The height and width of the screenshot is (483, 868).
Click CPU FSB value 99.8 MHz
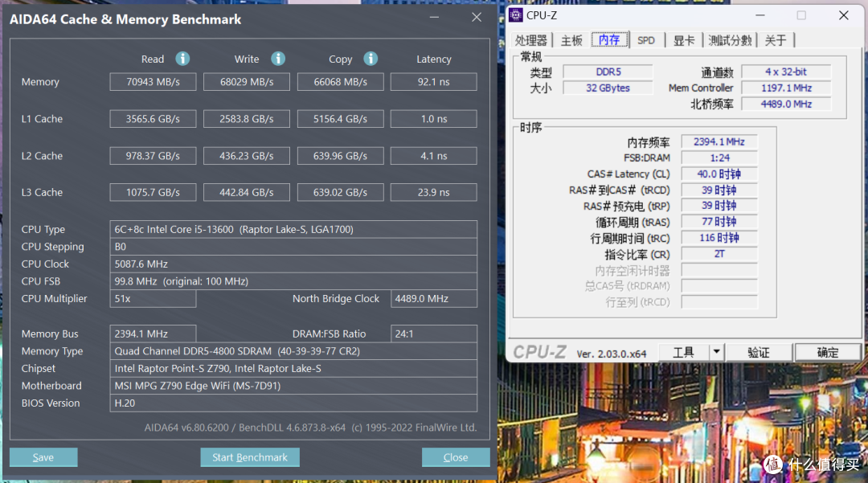pos(293,281)
